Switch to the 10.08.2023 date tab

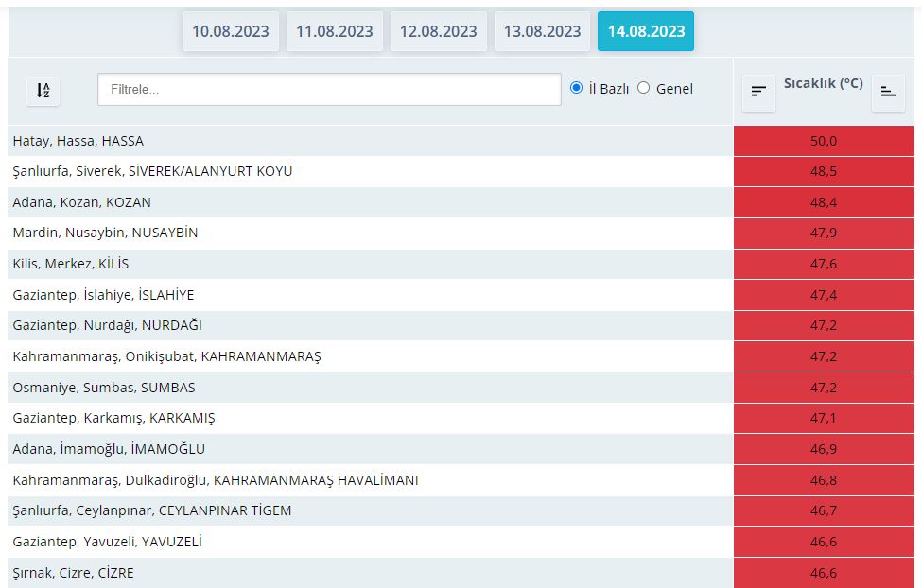pyautogui.click(x=231, y=31)
